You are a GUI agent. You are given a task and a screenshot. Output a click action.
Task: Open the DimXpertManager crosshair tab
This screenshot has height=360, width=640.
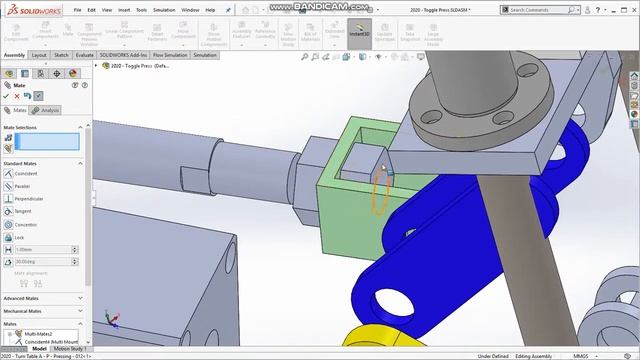(57, 73)
